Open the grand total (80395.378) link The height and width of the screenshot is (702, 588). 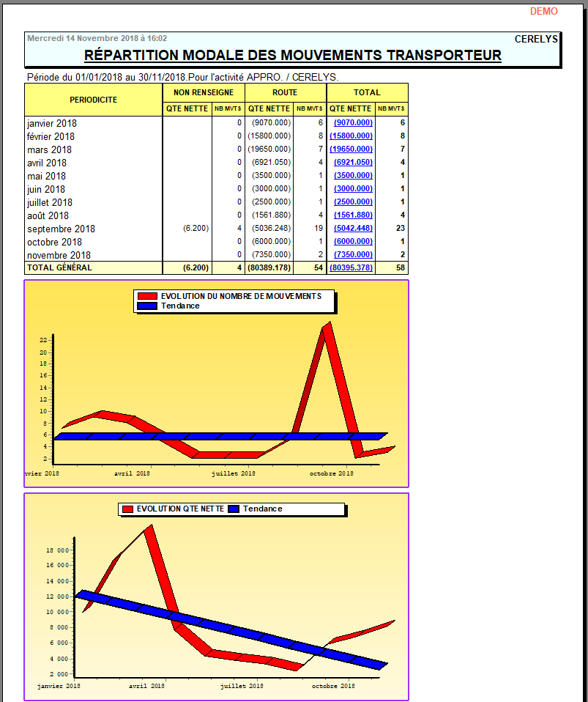[x=351, y=268]
